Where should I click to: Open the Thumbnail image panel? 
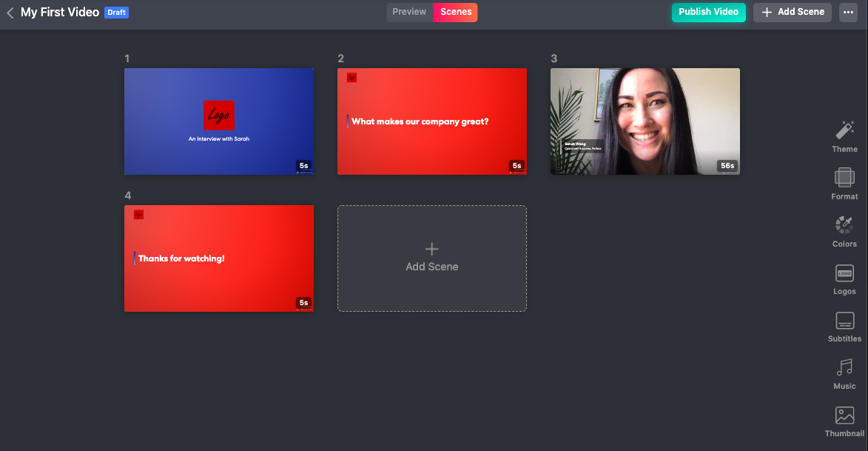pyautogui.click(x=844, y=421)
